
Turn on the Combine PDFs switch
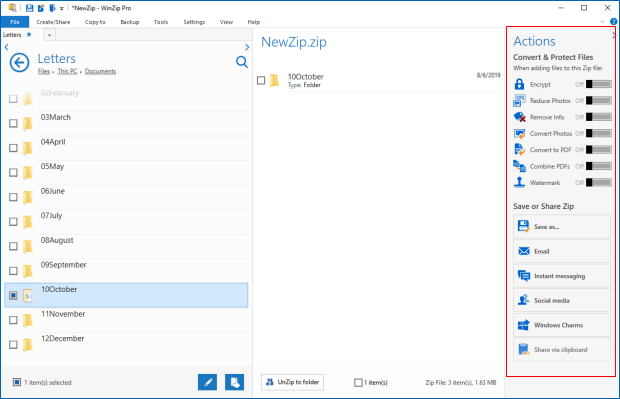pos(599,166)
